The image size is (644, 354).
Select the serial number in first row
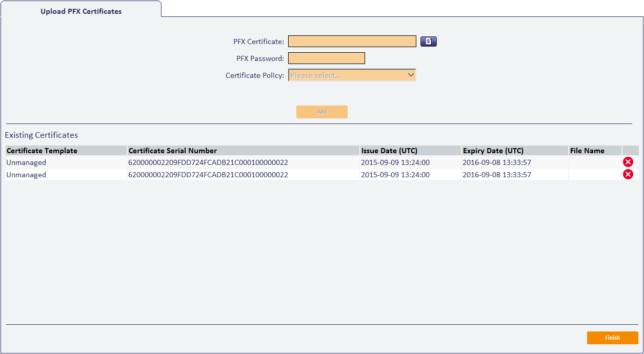[208, 162]
